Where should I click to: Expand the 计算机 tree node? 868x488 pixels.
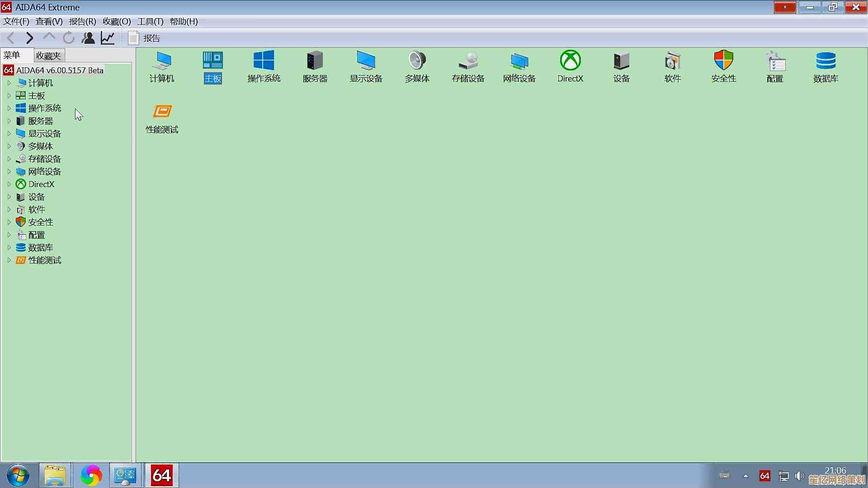pyautogui.click(x=9, y=83)
